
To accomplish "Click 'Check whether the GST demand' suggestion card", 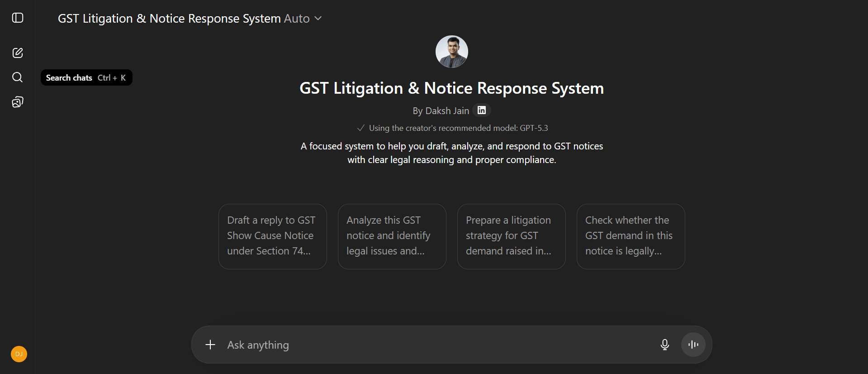I will click(x=631, y=236).
